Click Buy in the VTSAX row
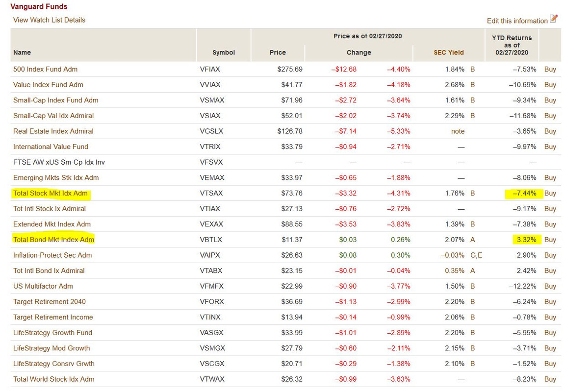 pyautogui.click(x=550, y=193)
